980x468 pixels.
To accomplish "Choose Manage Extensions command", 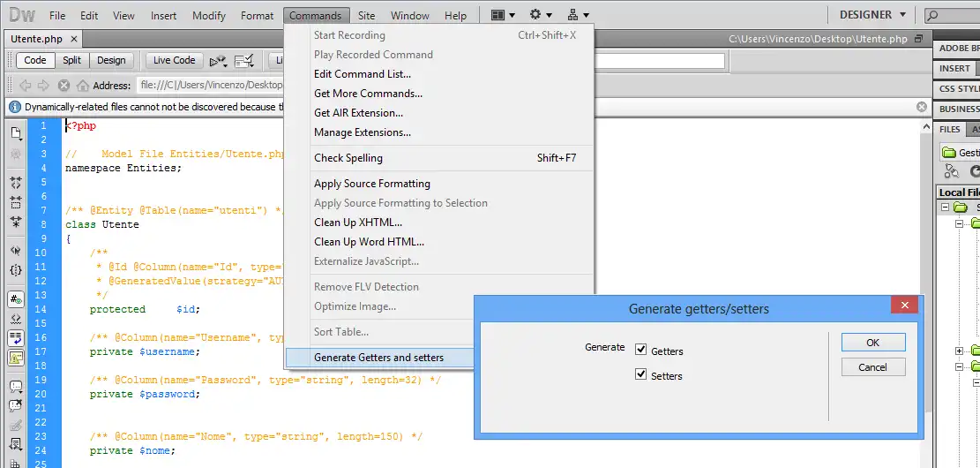I will click(362, 132).
